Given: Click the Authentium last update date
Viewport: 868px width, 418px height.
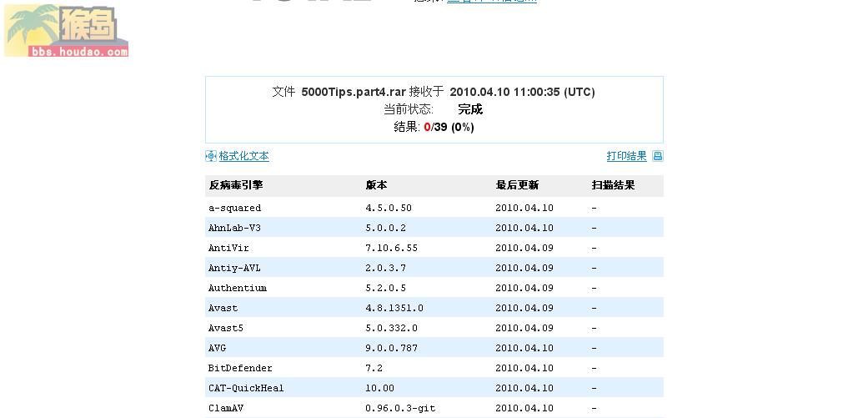Looking at the screenshot, I should 524,288.
